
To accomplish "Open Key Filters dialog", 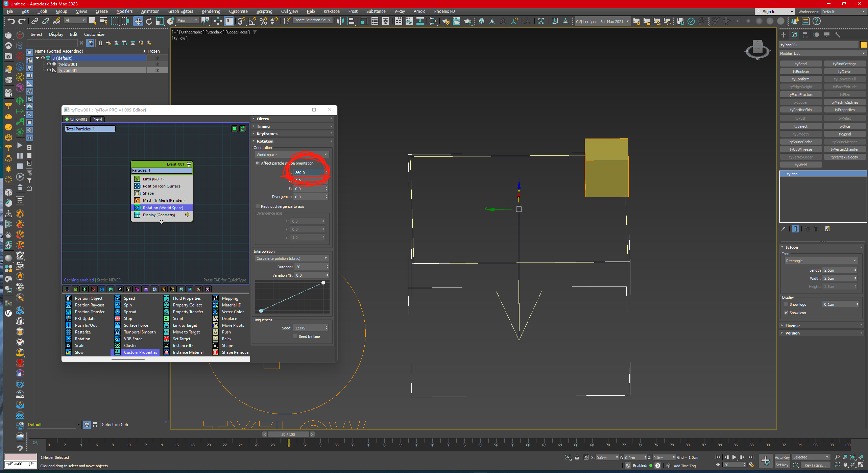I will [815, 465].
